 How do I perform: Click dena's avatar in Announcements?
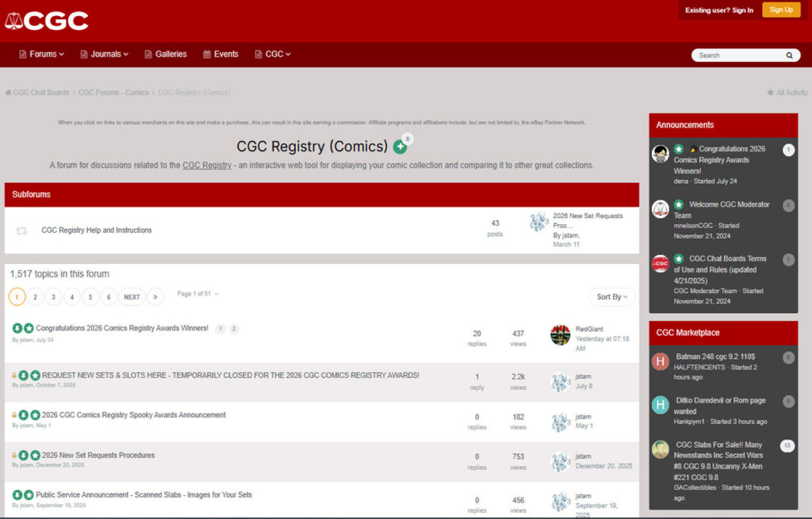(x=661, y=154)
